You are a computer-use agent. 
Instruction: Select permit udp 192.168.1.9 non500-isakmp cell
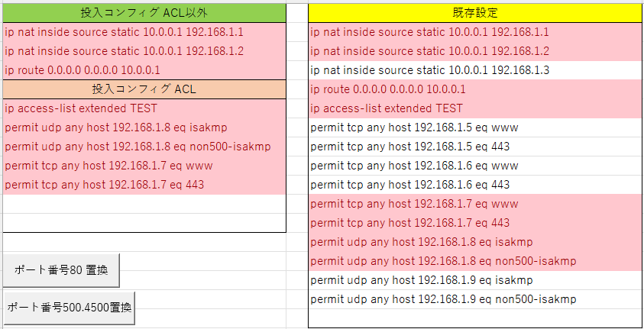[x=476, y=299]
